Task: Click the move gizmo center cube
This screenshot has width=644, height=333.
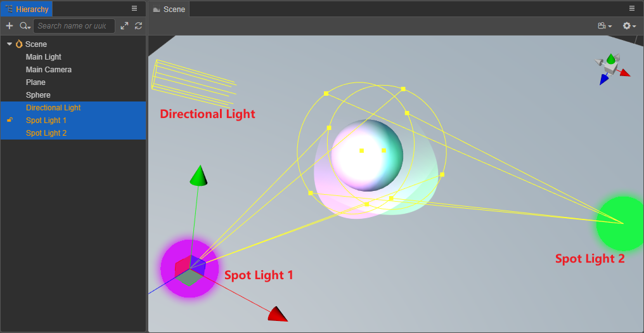Action: point(190,270)
